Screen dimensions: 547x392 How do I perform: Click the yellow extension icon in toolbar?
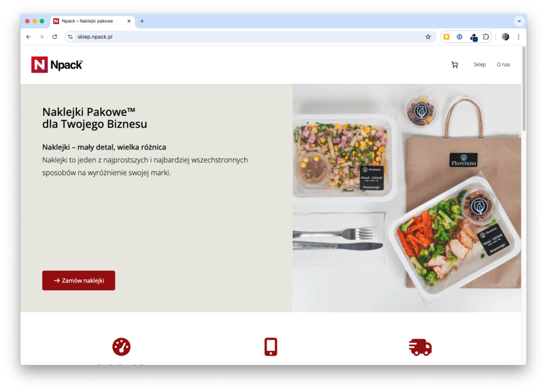pos(446,37)
